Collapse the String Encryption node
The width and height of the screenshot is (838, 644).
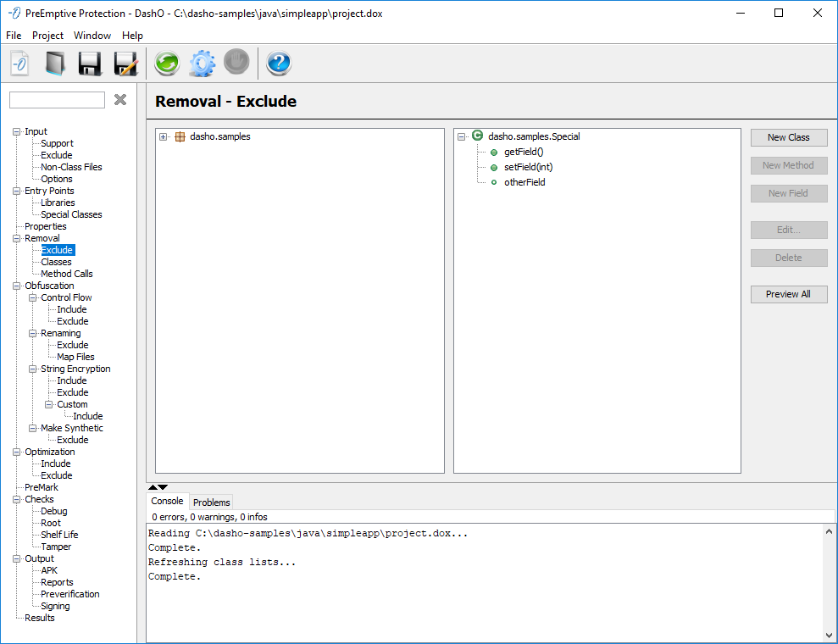pos(33,369)
